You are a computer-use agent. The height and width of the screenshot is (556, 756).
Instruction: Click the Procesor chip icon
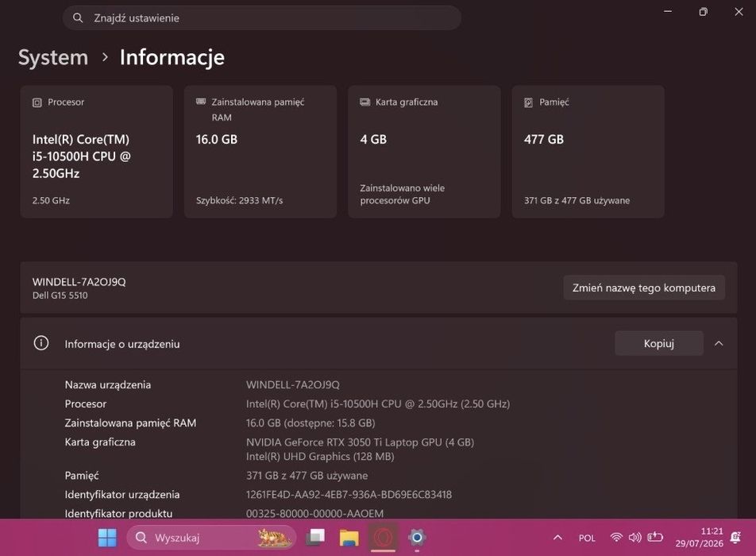[37, 102]
